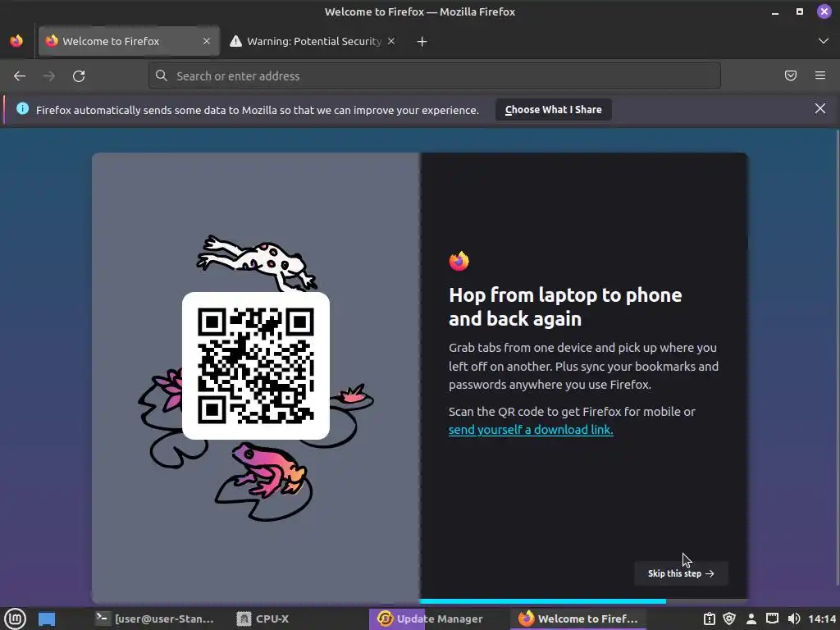The width and height of the screenshot is (840, 630).
Task: Switch to the Welcome to Firefox tab
Action: pos(129,41)
